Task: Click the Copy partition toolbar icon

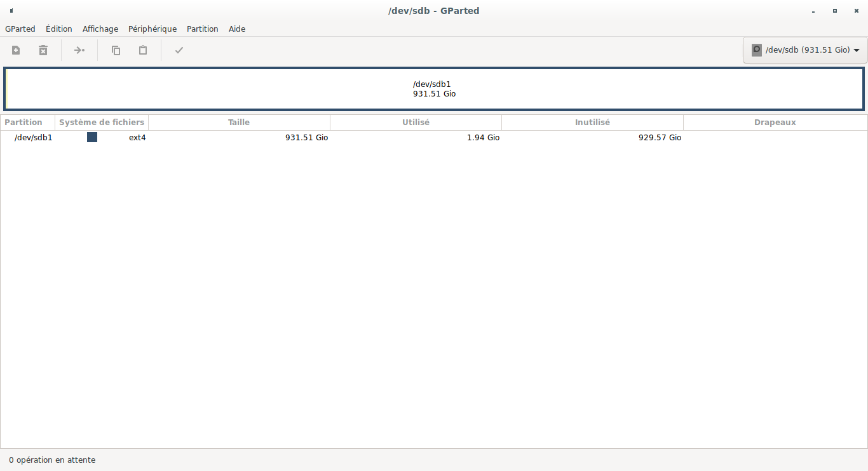Action: (x=116, y=50)
